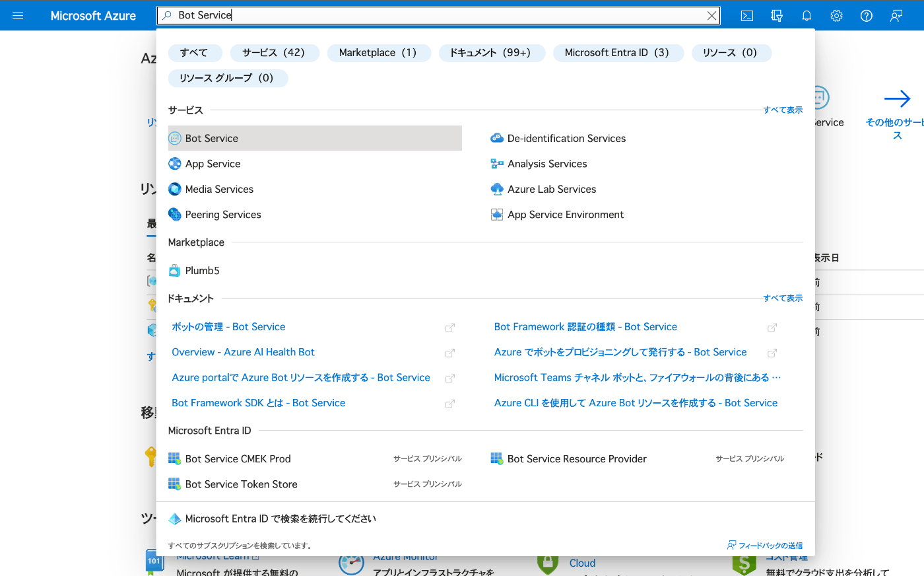Click the Bot Service icon in results

tap(175, 138)
